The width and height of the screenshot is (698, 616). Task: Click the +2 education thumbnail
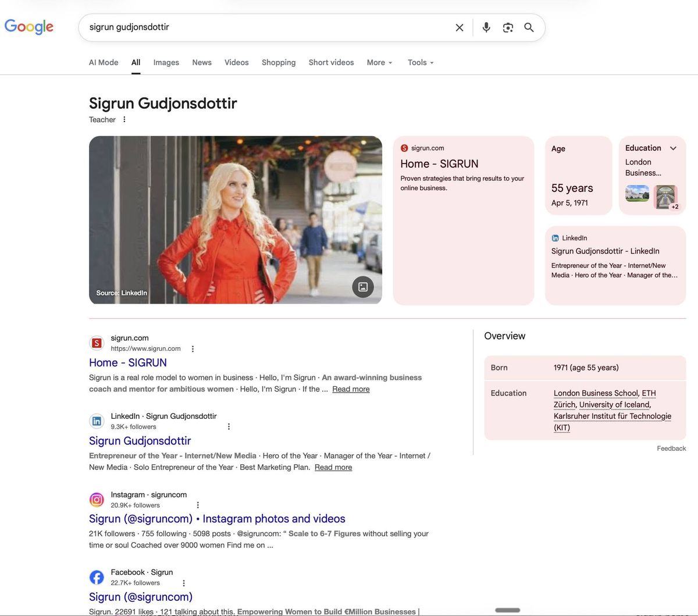click(666, 197)
